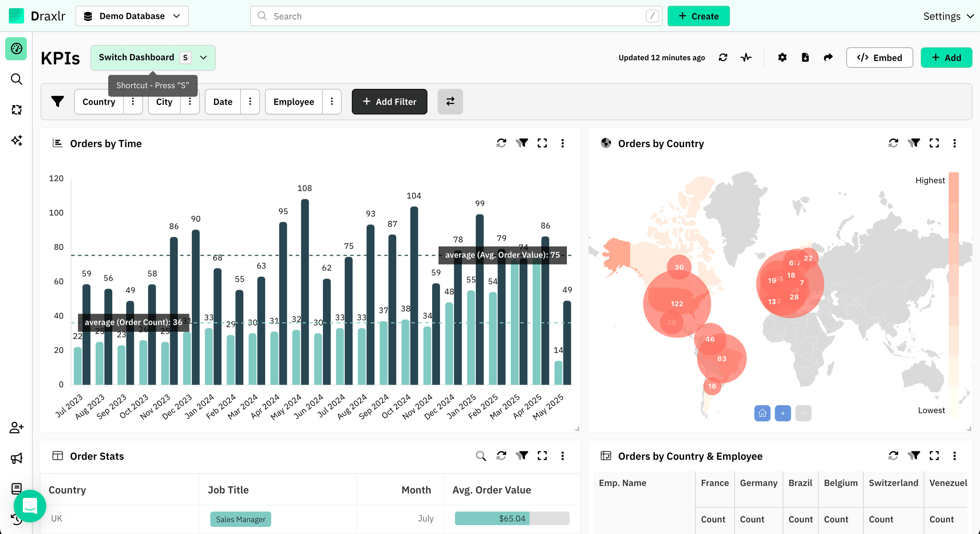Open the dashboards icon in left sidebar

coord(16,49)
